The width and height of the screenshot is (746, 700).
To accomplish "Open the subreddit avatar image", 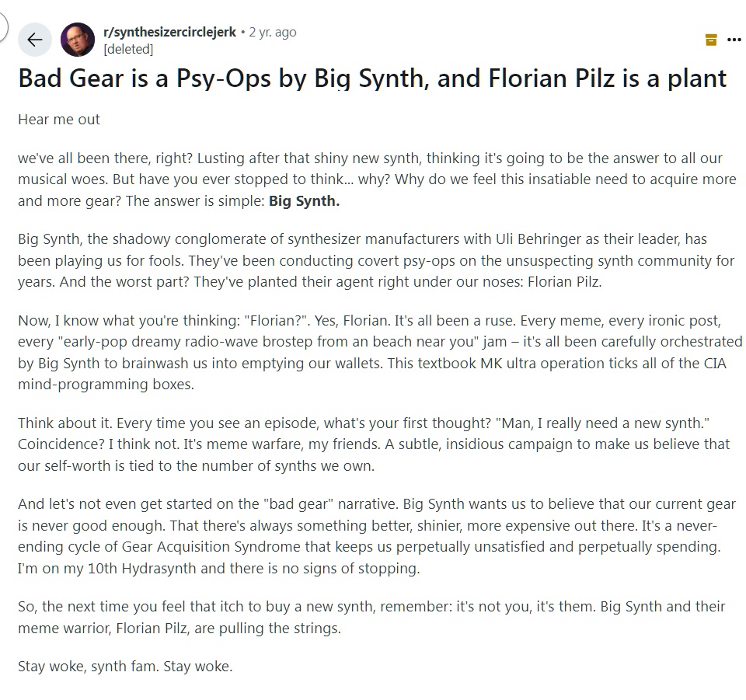I will click(78, 40).
